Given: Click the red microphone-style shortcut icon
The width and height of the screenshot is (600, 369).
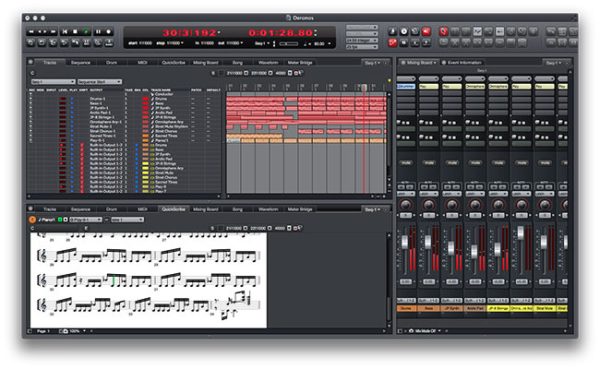Looking at the screenshot, I should pos(443,31).
